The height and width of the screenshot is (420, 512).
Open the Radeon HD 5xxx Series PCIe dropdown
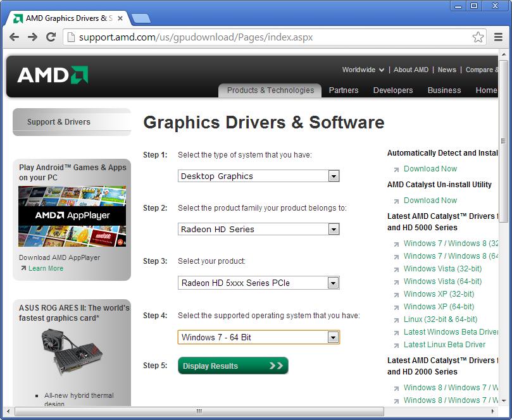point(259,283)
